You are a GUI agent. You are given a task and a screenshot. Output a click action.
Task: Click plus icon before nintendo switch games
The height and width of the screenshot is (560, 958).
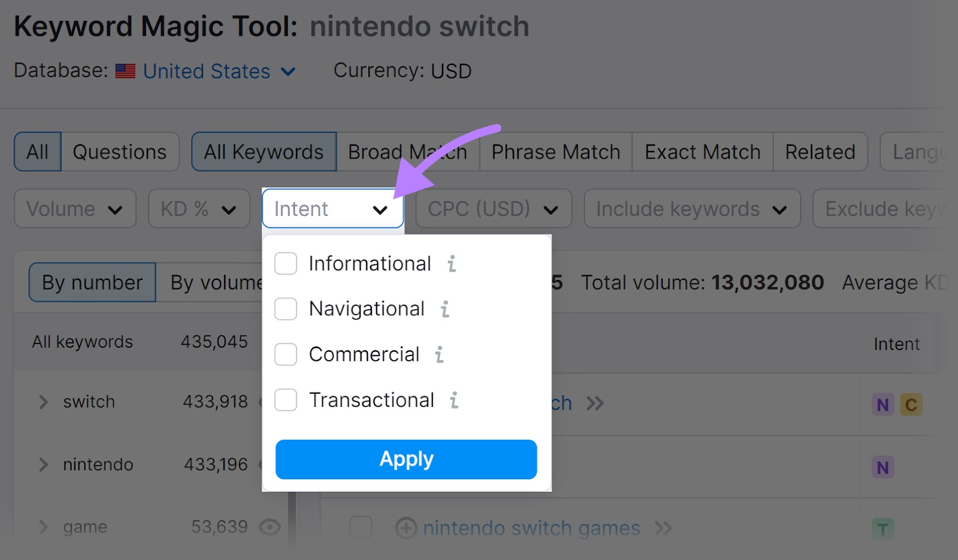[406, 528]
